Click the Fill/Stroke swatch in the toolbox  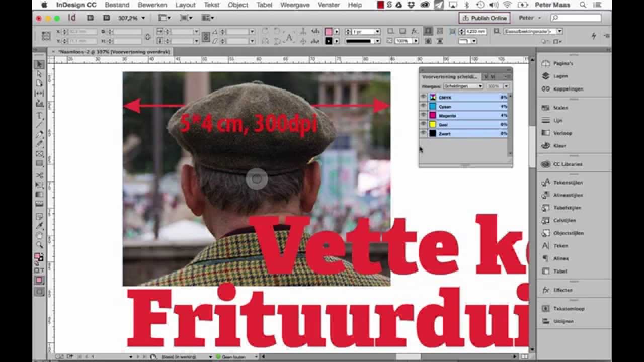pyautogui.click(x=39, y=257)
